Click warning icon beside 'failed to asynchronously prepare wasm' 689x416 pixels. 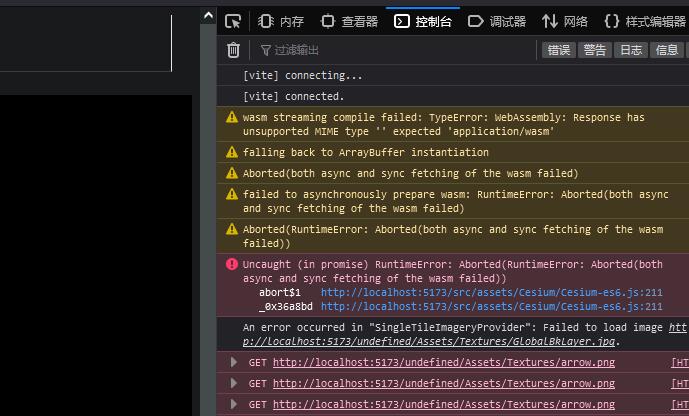(x=232, y=194)
